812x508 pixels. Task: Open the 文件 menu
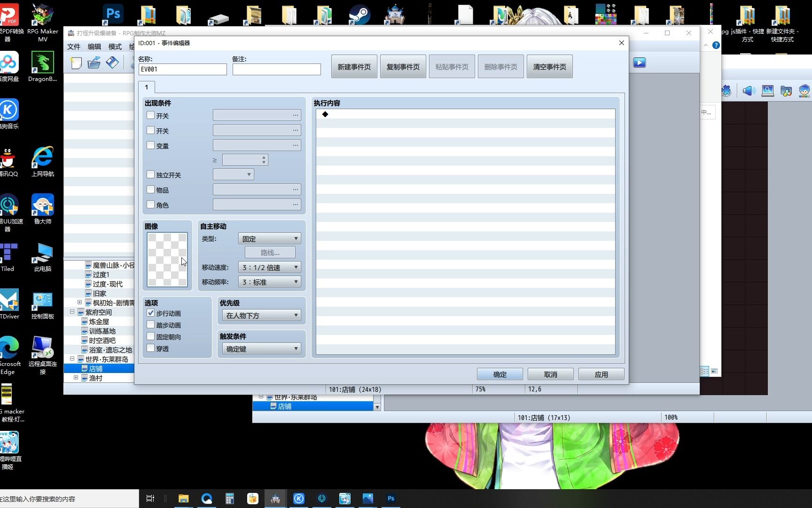click(x=74, y=47)
